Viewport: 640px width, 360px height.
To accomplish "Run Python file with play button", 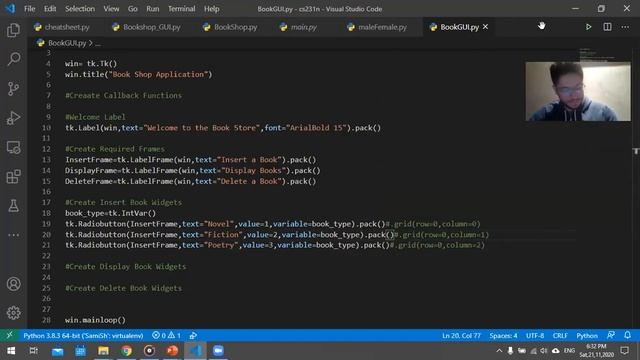I will click(x=588, y=27).
